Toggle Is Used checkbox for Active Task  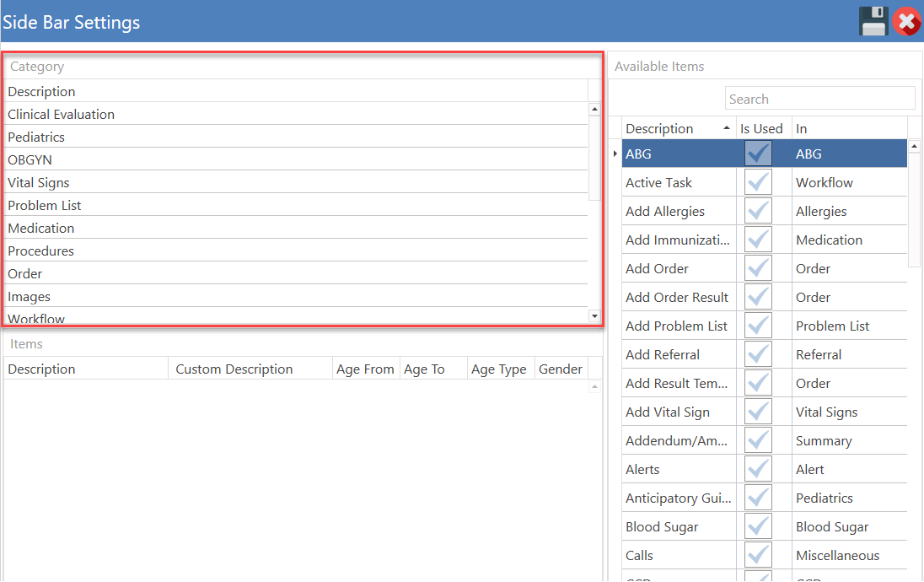point(758,182)
